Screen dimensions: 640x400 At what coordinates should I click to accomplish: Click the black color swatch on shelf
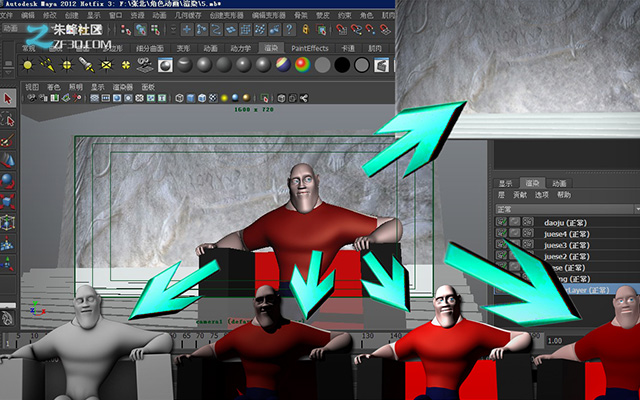pyautogui.click(x=342, y=65)
